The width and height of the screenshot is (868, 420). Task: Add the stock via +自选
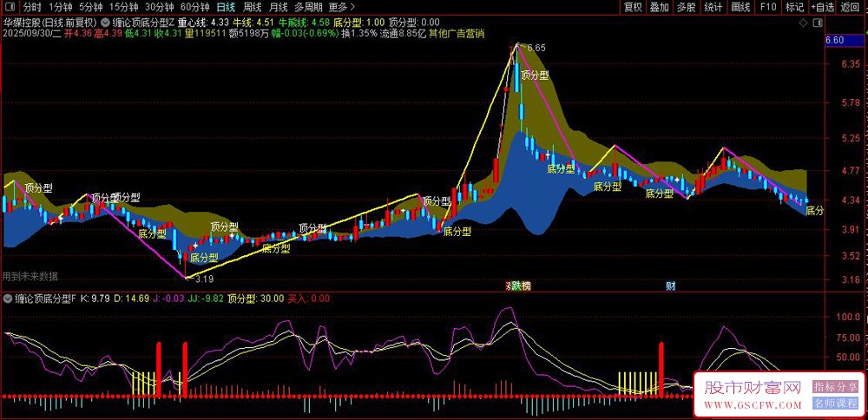822,7
